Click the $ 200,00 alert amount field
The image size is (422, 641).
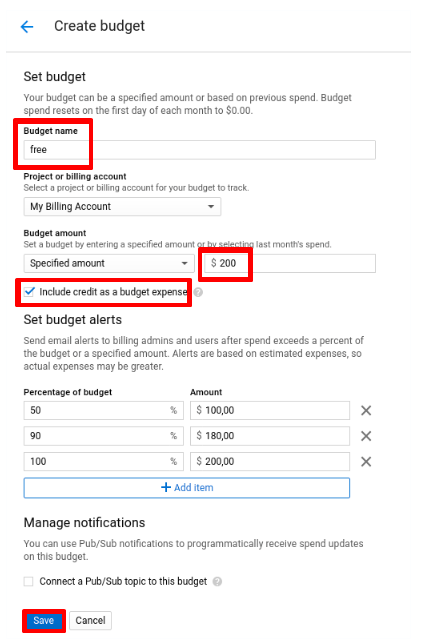(x=270, y=462)
